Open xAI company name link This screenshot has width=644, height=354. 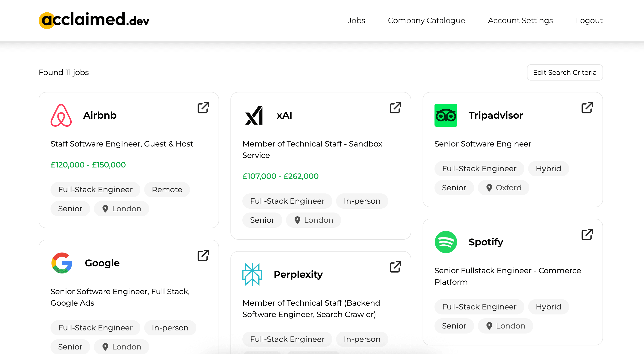284,115
